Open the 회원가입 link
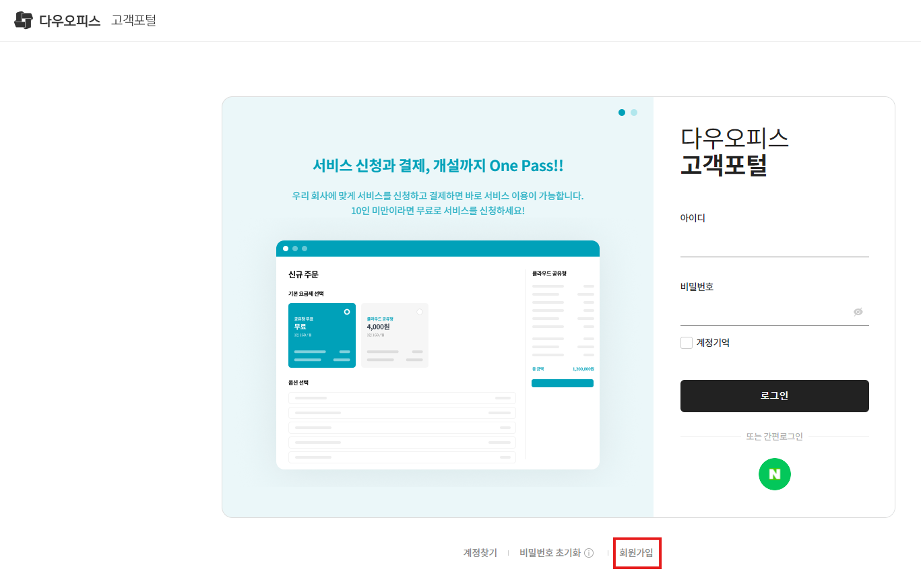The height and width of the screenshot is (588, 921). 637,553
